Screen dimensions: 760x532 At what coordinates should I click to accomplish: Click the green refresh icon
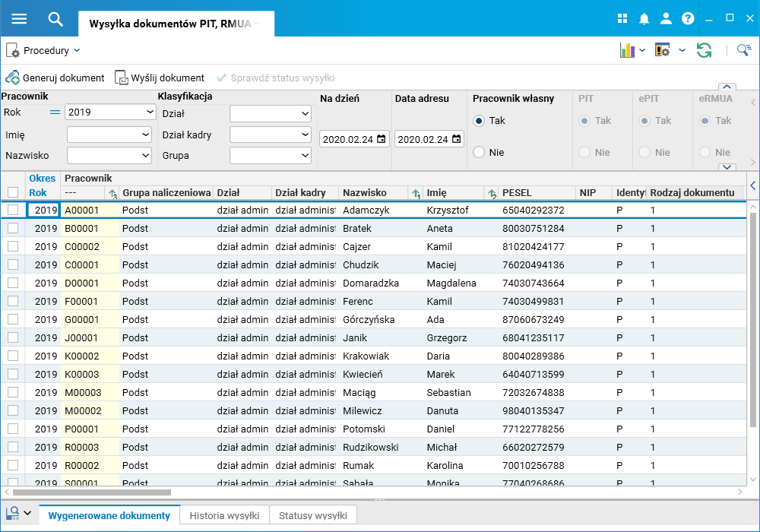tap(705, 50)
